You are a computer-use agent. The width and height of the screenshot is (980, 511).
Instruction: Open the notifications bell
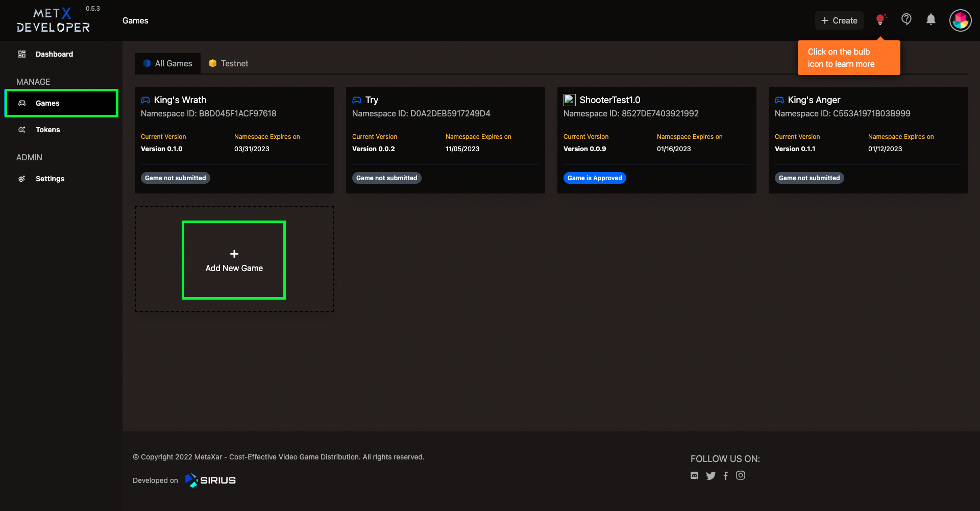(x=931, y=19)
